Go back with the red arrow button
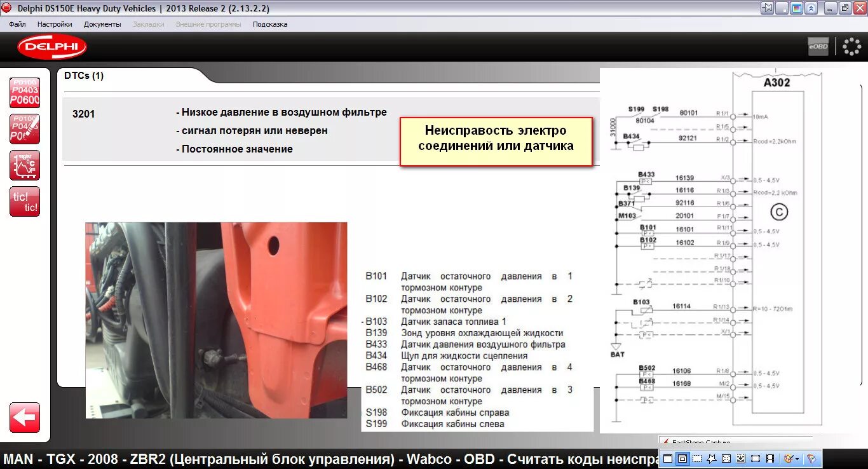This screenshot has width=868, height=469. tap(25, 418)
